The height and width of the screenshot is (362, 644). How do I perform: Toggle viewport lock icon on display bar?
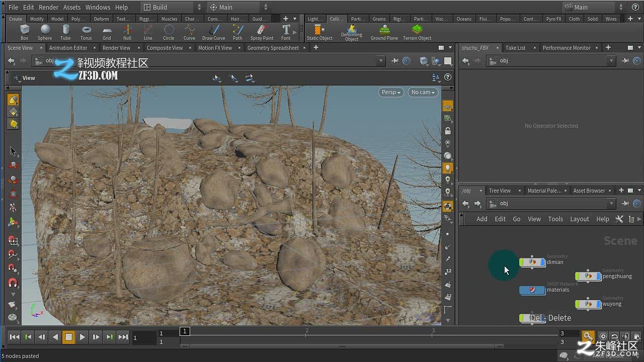click(447, 131)
